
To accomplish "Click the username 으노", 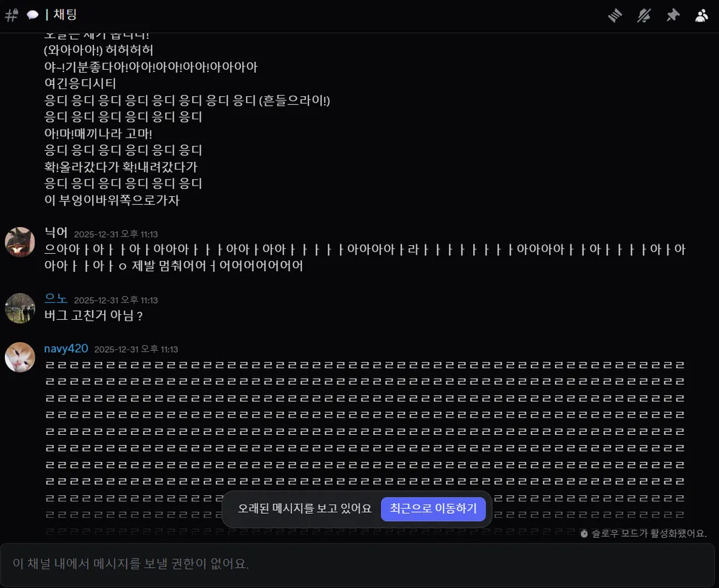I will tap(57, 298).
